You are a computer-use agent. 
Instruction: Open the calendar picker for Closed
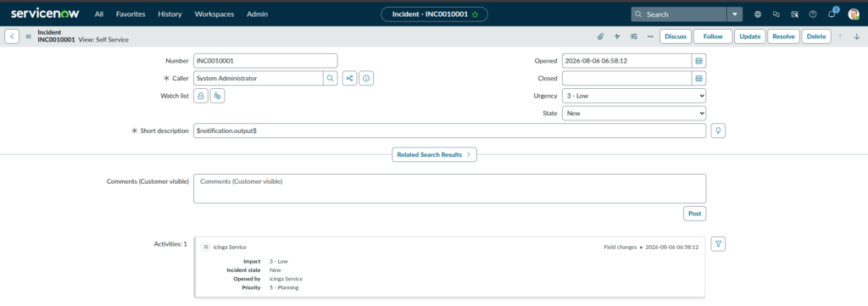pos(699,79)
